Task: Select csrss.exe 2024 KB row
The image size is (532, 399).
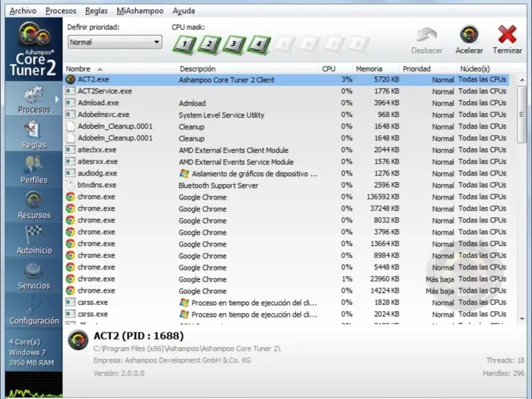Action: 286,314
